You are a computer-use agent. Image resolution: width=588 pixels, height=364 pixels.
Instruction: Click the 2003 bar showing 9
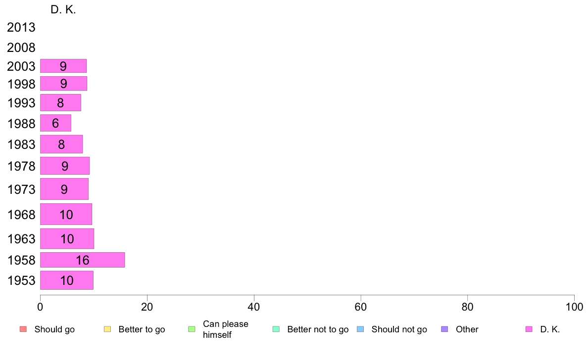[63, 66]
